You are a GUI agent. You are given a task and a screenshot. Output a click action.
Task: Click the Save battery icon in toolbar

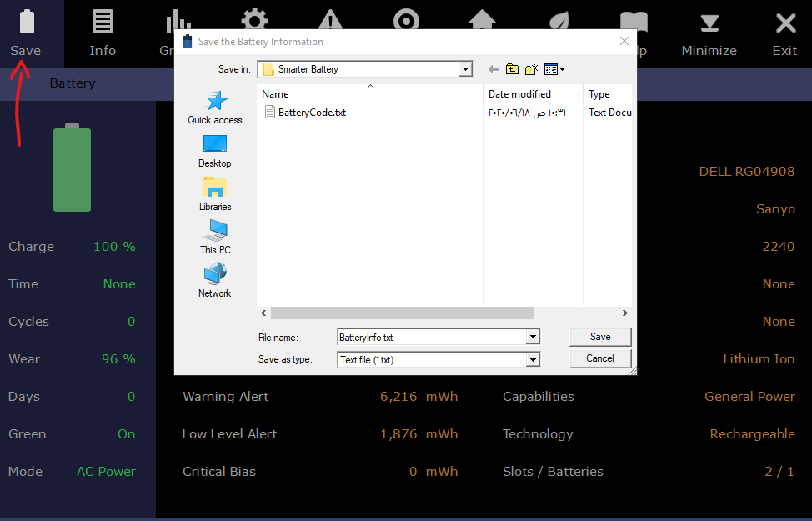pos(26,32)
